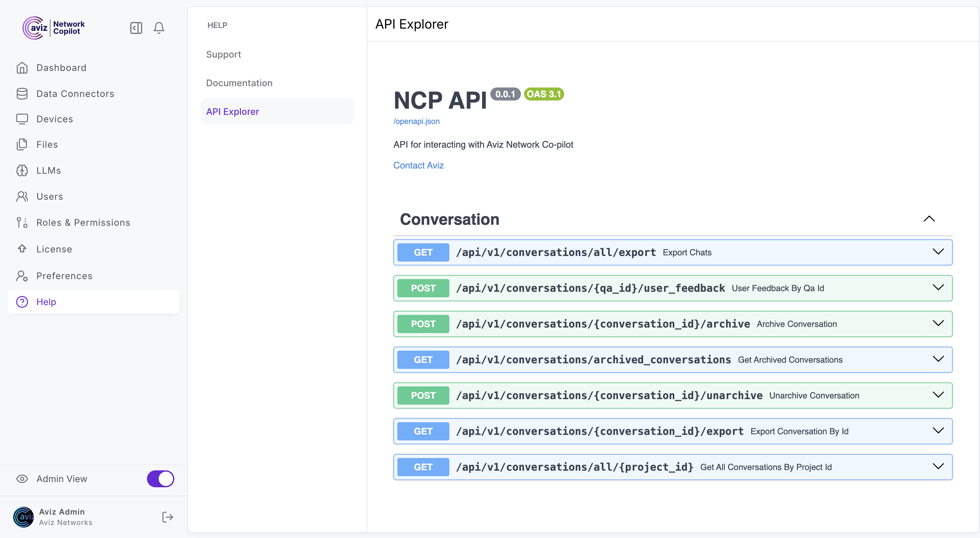Open the notifications bell
This screenshot has width=980, height=538.
(159, 28)
